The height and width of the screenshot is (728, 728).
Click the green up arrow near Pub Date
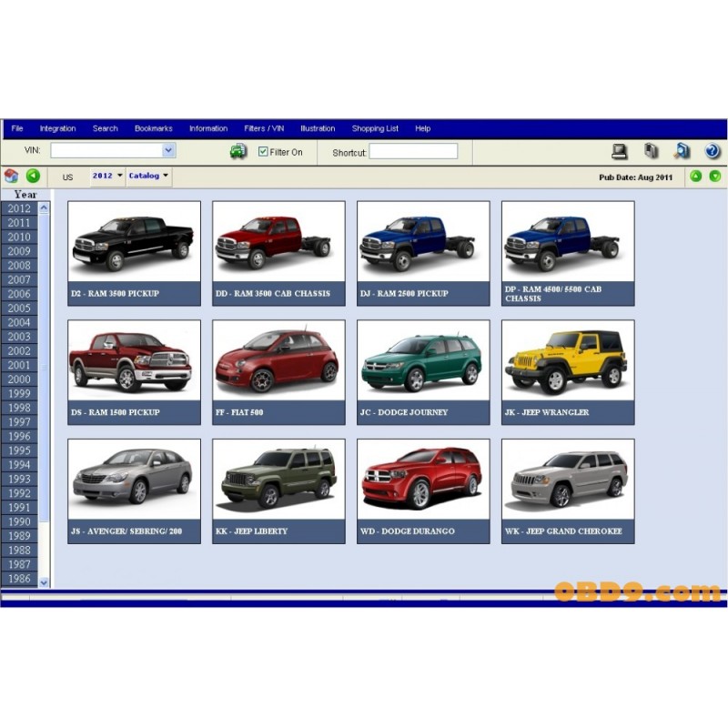[x=695, y=176]
